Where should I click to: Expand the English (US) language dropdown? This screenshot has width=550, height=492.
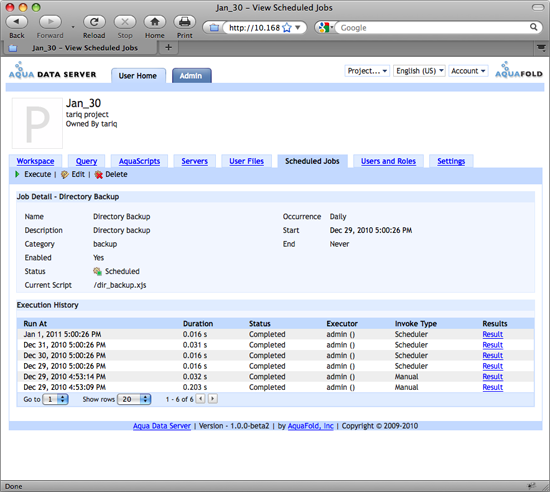(x=419, y=71)
